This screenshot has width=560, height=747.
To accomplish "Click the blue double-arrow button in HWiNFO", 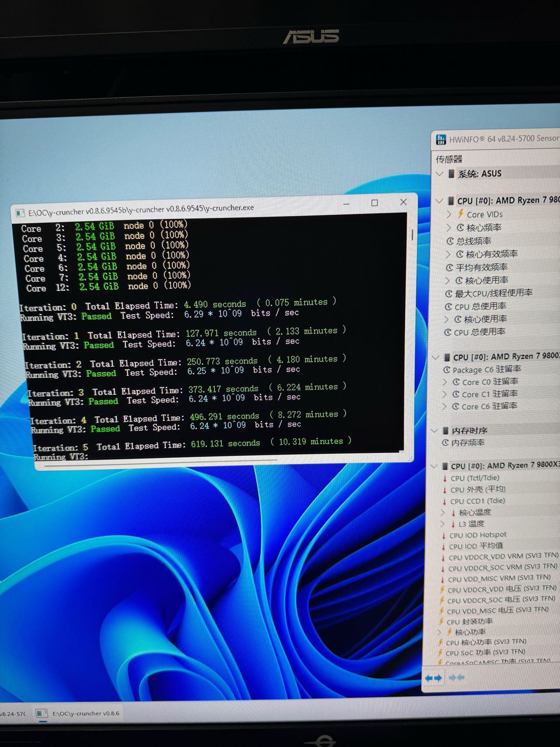I will [x=434, y=678].
